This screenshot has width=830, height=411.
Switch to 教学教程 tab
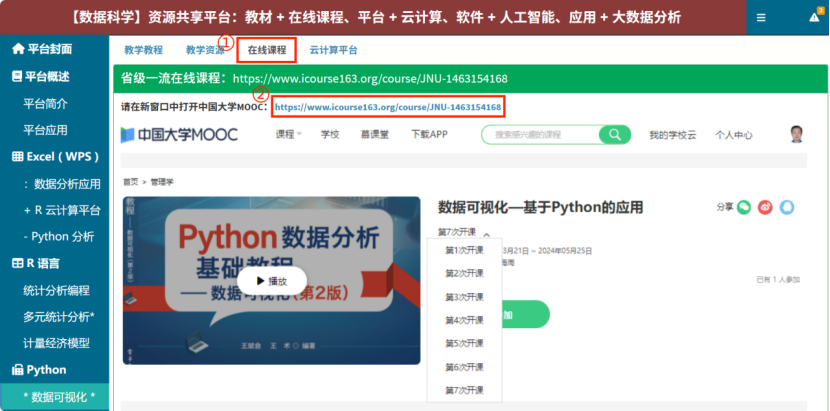click(x=143, y=50)
